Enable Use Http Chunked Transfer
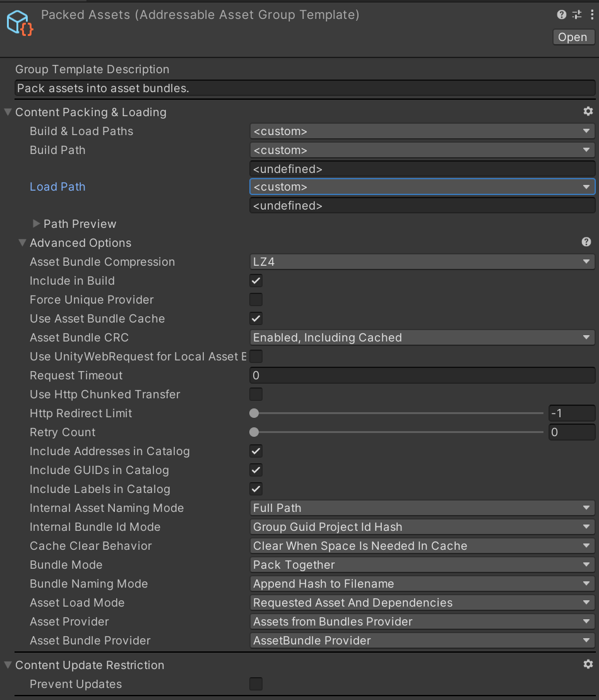This screenshot has height=700, width=599. [x=256, y=394]
